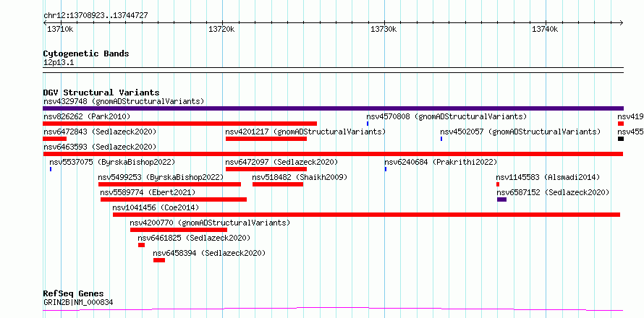The height and width of the screenshot is (318, 644).
Task: Click the black bar under nsv455
Action: (x=621, y=139)
